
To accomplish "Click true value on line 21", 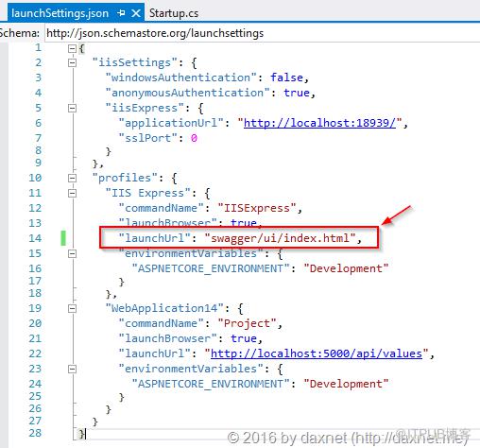I will [244, 338].
